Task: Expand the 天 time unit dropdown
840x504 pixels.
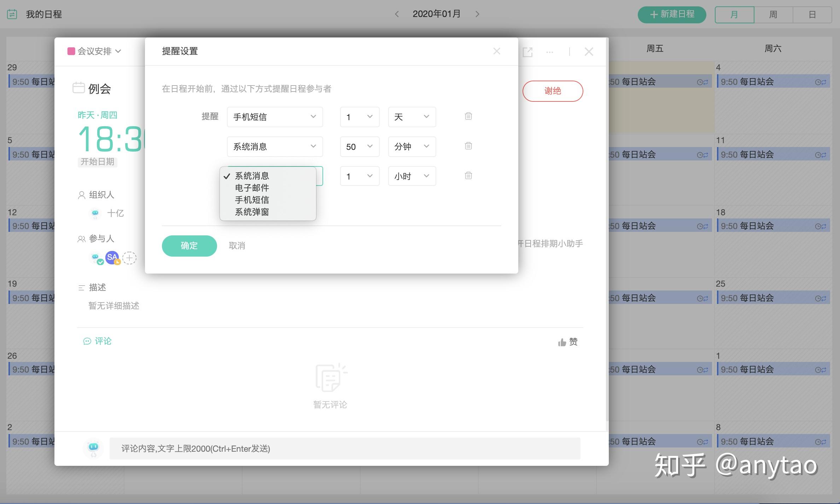Action: 412,117
